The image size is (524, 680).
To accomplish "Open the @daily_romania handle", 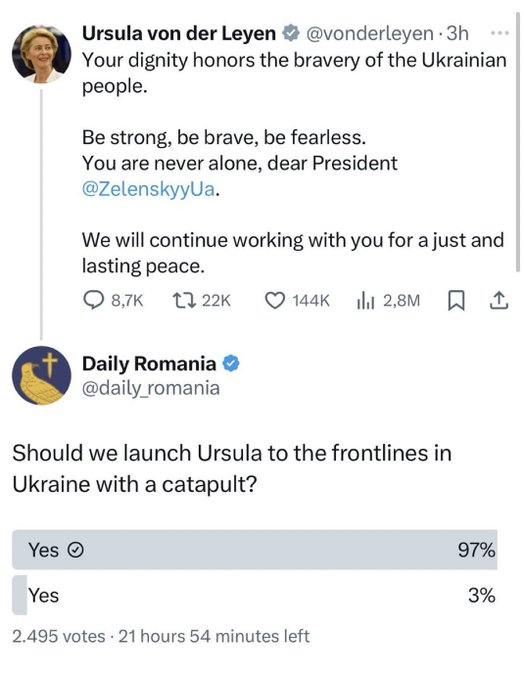I will pyautogui.click(x=151, y=388).
